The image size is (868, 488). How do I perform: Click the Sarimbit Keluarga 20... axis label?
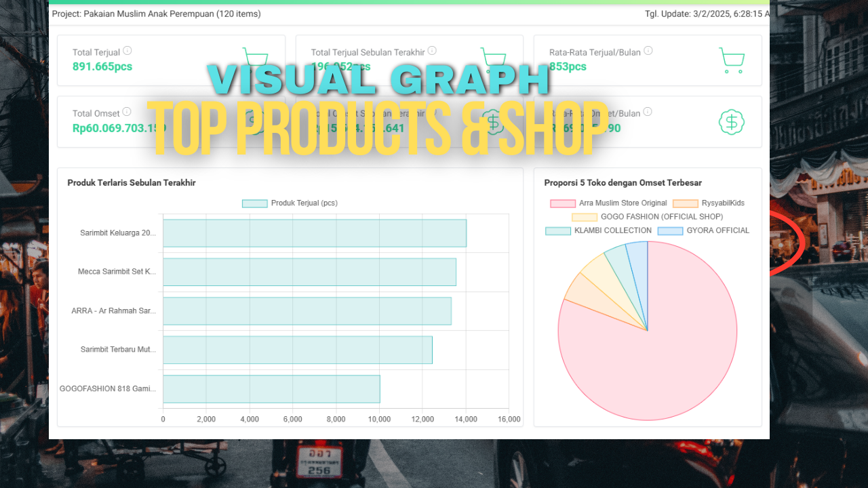118,232
